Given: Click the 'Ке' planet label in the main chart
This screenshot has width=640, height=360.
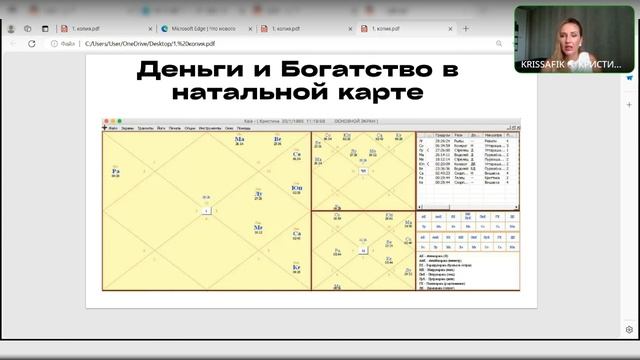Looking at the screenshot, I should pos(297,267).
